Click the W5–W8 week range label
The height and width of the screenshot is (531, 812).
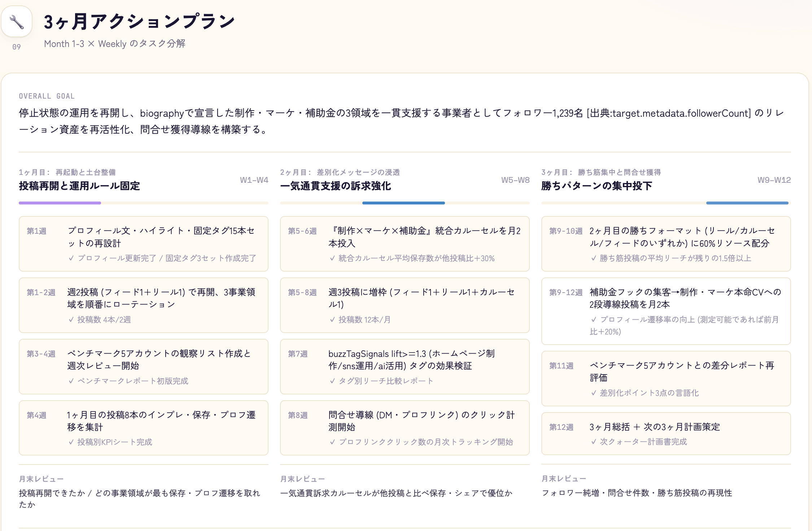(x=515, y=180)
